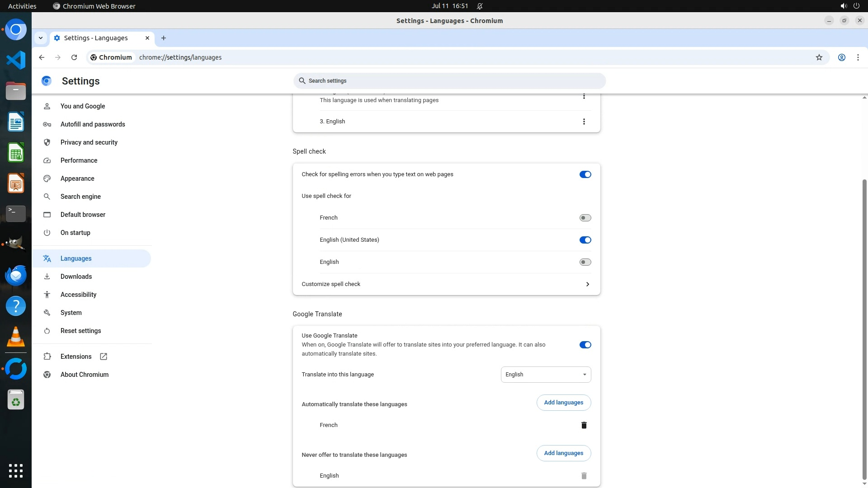Add languages to automatically translate list
Viewport: 868px width, 488px height.
(x=563, y=403)
